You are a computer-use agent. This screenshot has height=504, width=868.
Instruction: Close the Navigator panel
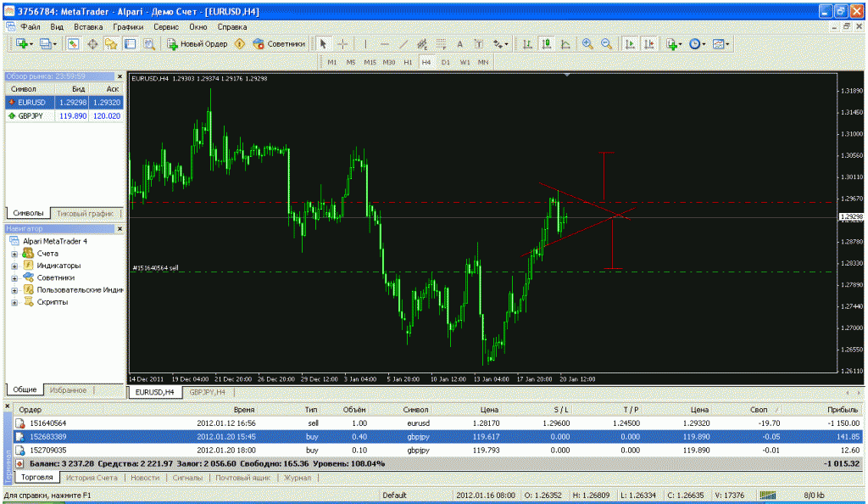point(120,228)
